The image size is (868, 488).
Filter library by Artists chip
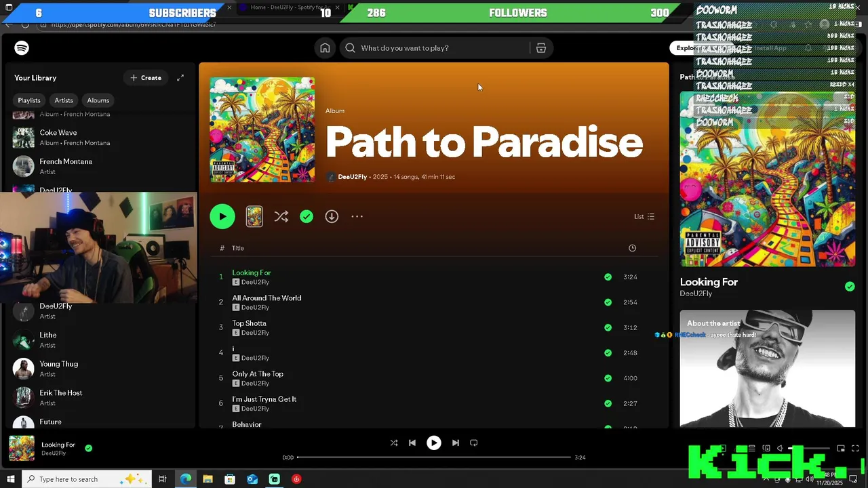[x=64, y=100]
